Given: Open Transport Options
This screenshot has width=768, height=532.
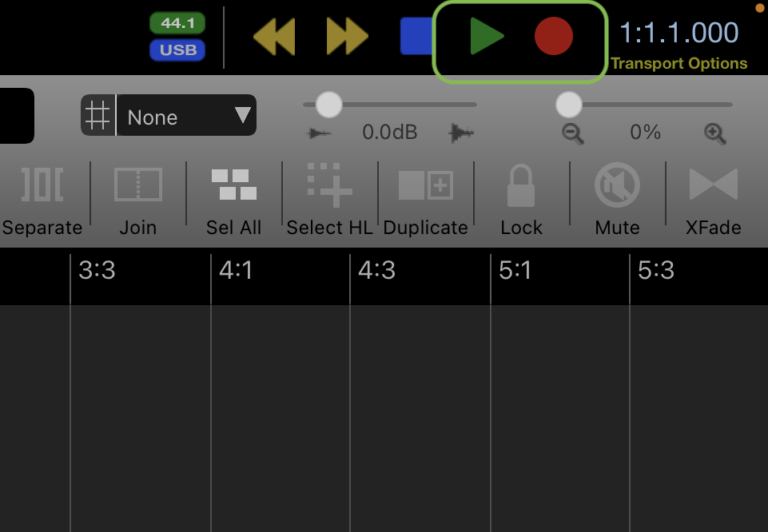Looking at the screenshot, I should point(678,64).
